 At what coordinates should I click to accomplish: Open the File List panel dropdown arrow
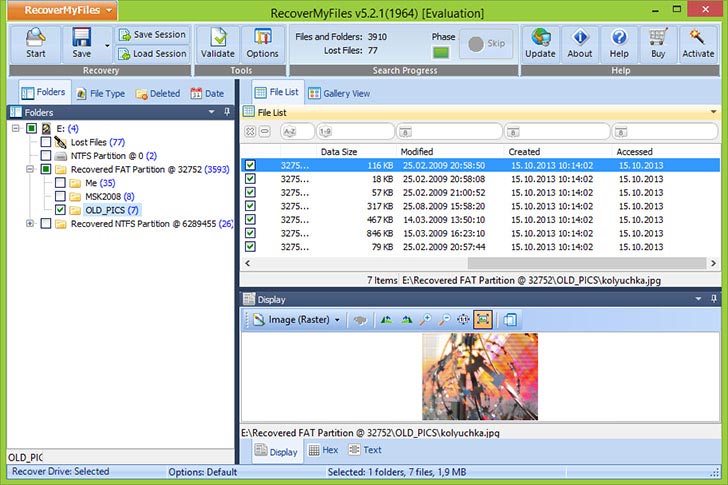714,112
